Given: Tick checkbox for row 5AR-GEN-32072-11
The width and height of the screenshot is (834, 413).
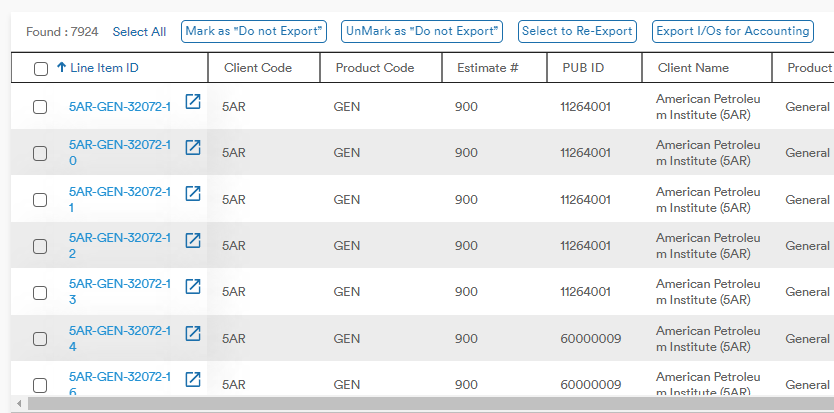Looking at the screenshot, I should pyautogui.click(x=40, y=200).
